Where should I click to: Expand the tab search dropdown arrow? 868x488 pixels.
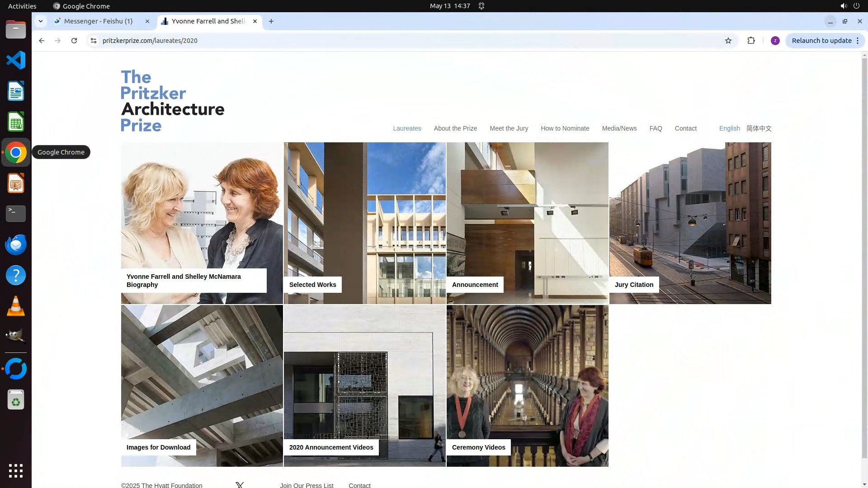pyautogui.click(x=41, y=21)
